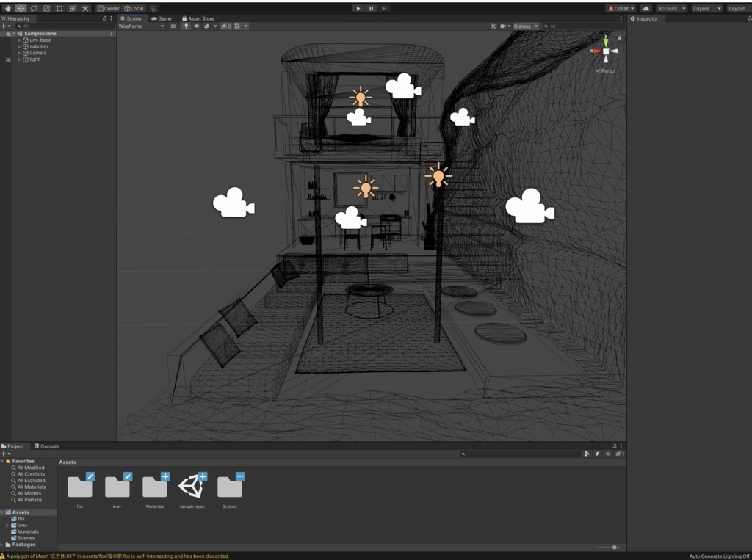752x560 pixels.
Task: Select the Rect tool
Action: click(58, 8)
